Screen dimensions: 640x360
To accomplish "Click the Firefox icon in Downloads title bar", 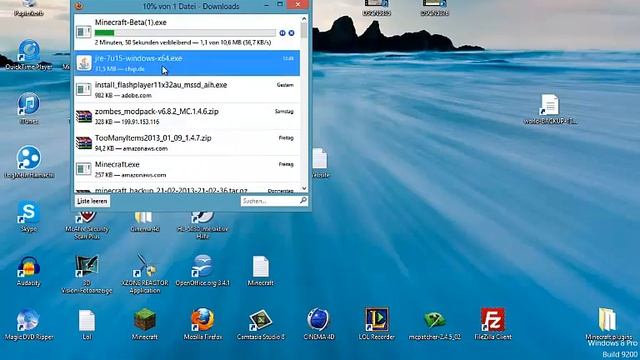I will 79,6.
